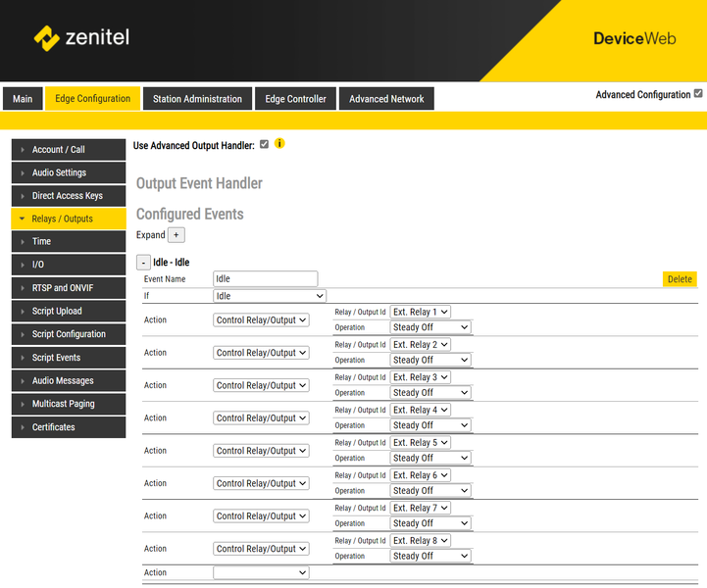Open Direct Access Keys sidebar item

click(x=69, y=196)
